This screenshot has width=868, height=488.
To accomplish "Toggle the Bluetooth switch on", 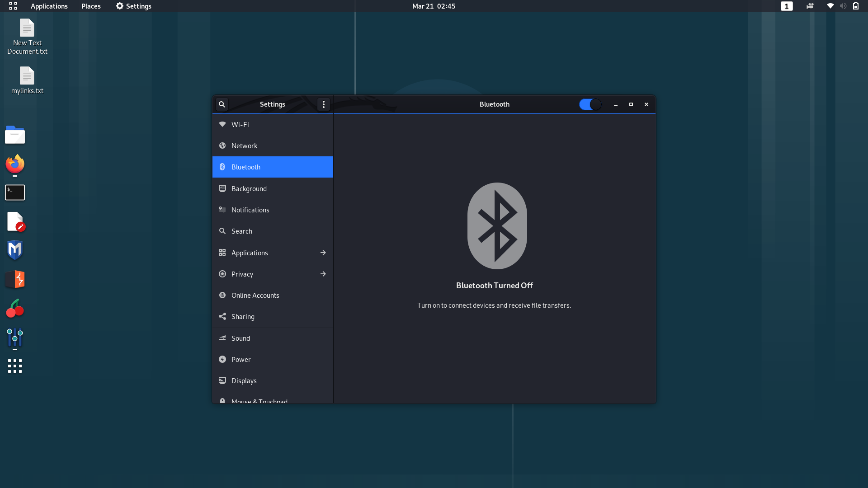I will (x=590, y=104).
